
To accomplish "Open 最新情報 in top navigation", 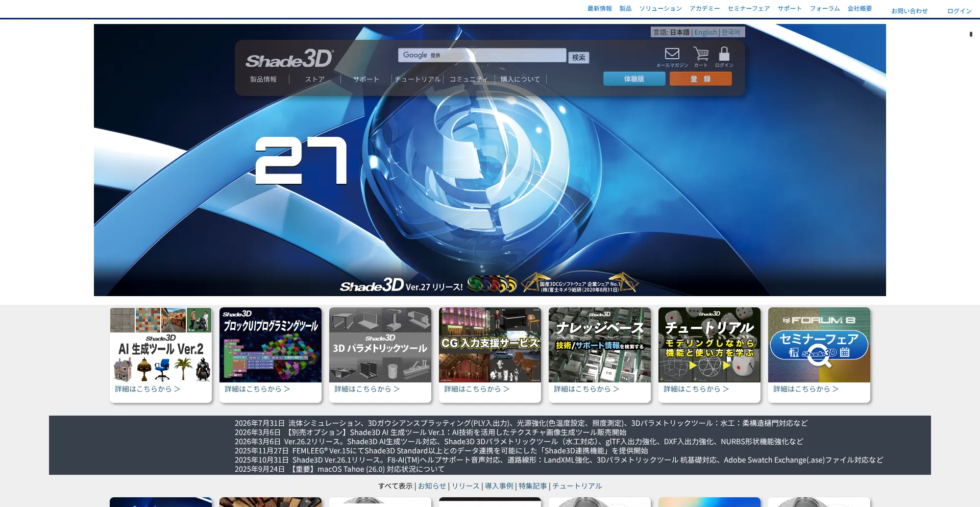I will coord(600,9).
